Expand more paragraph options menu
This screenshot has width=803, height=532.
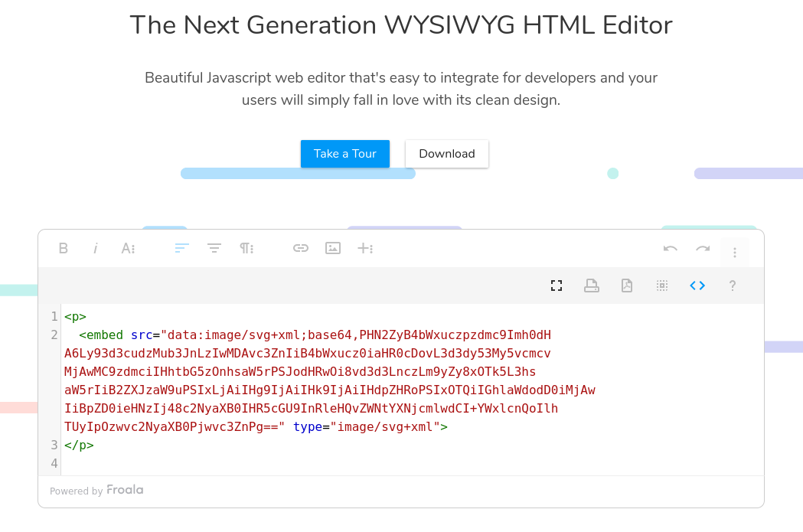[246, 248]
